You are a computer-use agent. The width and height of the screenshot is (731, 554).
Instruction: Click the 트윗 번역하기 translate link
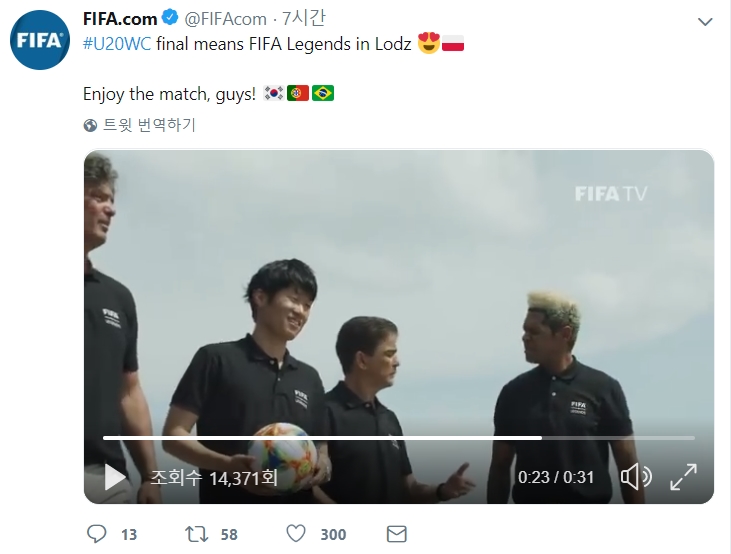[149, 125]
